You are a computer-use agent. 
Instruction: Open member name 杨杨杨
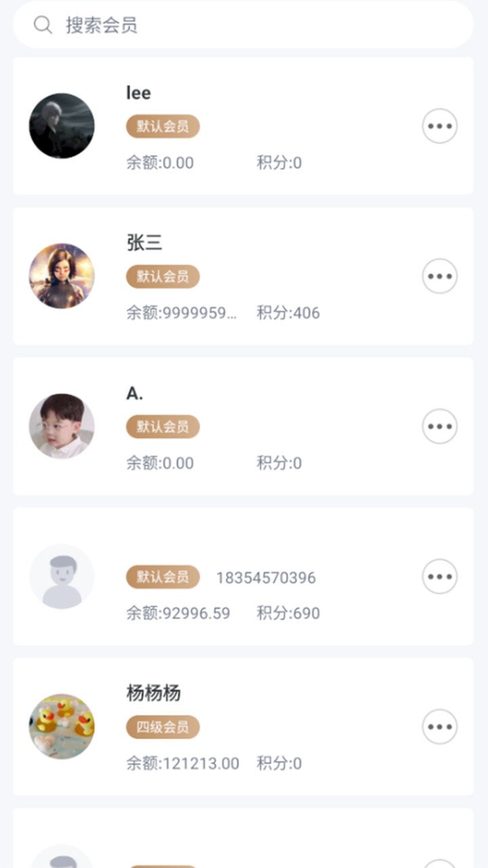point(154,693)
